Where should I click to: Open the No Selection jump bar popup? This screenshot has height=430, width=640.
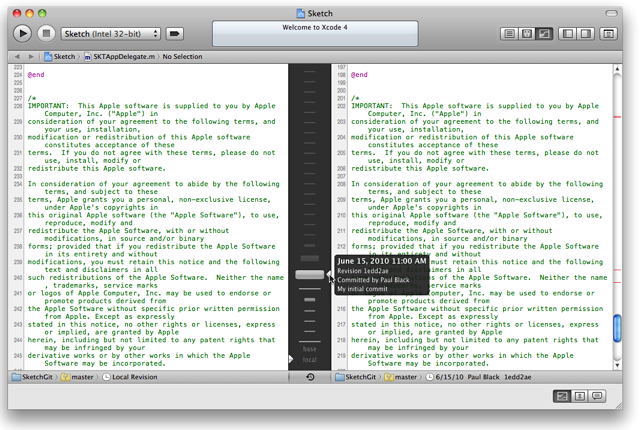pos(182,57)
